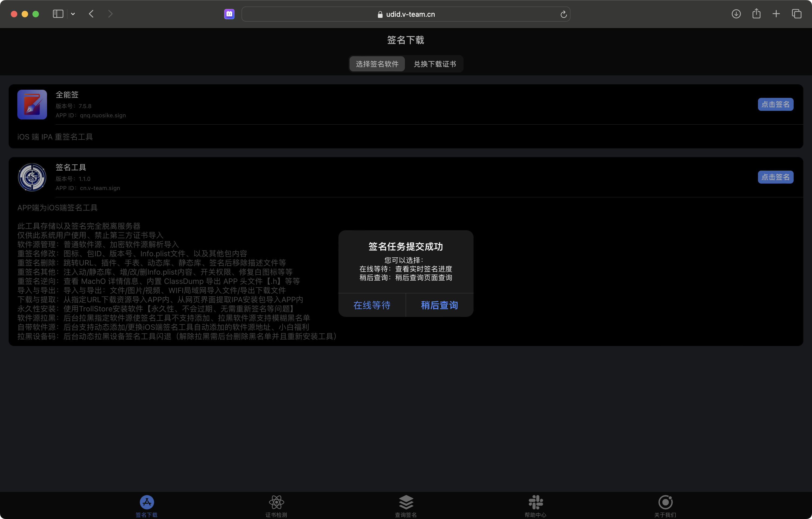Expand the tab group dropdown chevron
Screen dimensions: 812x519
[73, 14]
